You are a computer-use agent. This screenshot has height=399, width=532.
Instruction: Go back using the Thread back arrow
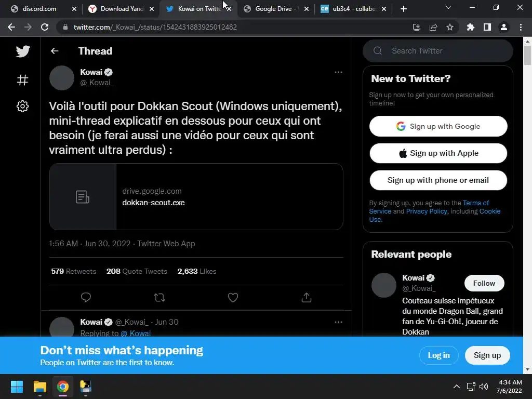[55, 51]
